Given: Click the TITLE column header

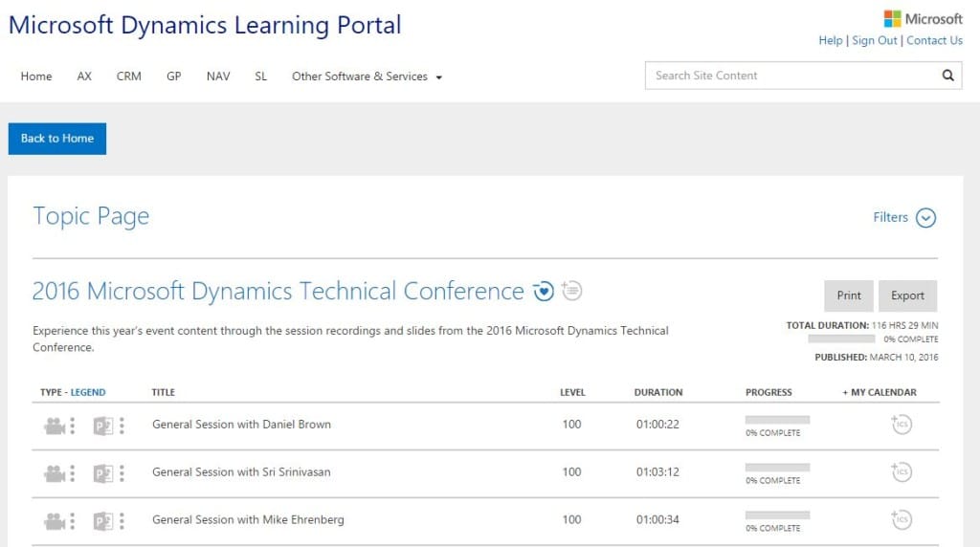Looking at the screenshot, I should click(163, 392).
